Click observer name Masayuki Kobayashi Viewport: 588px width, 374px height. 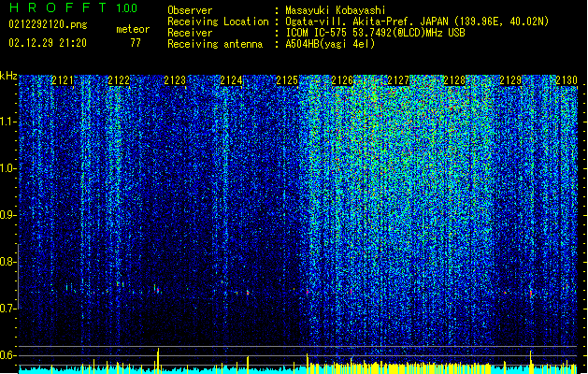[336, 10]
